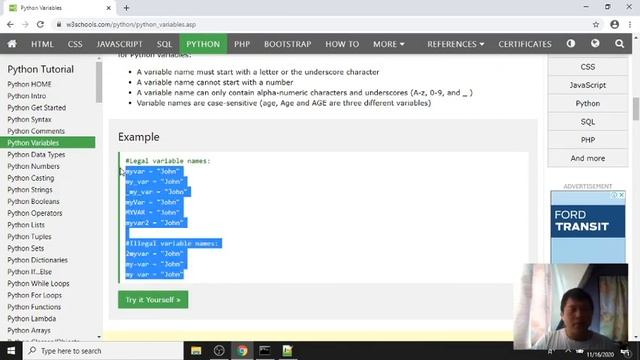Image resolution: width=640 pixels, height=360 pixels.
Task: Select PHP in top navigation
Action: (x=242, y=44)
